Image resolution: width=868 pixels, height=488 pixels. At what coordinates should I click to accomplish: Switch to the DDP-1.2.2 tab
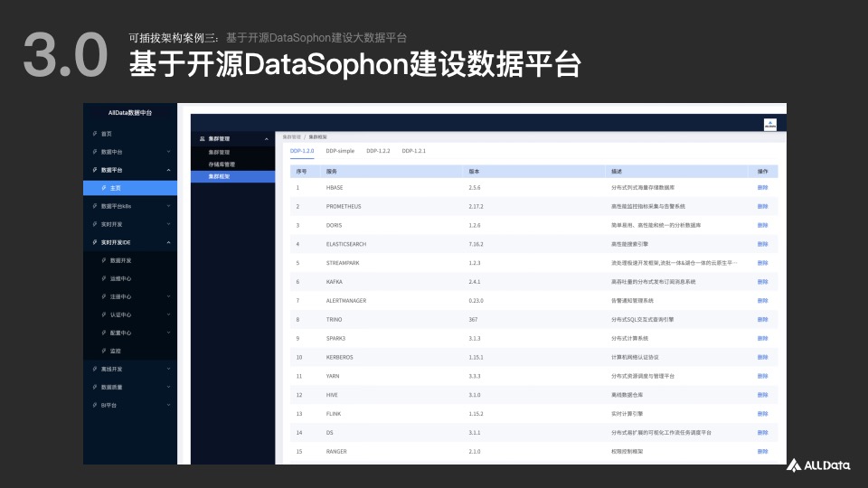point(378,151)
